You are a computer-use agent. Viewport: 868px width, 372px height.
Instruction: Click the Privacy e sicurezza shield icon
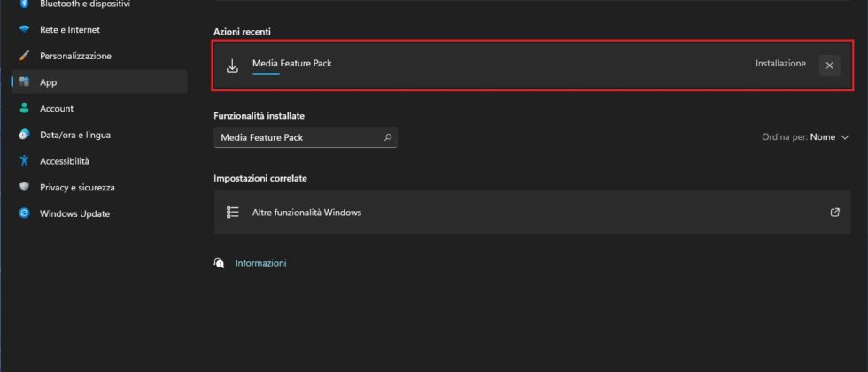[24, 187]
